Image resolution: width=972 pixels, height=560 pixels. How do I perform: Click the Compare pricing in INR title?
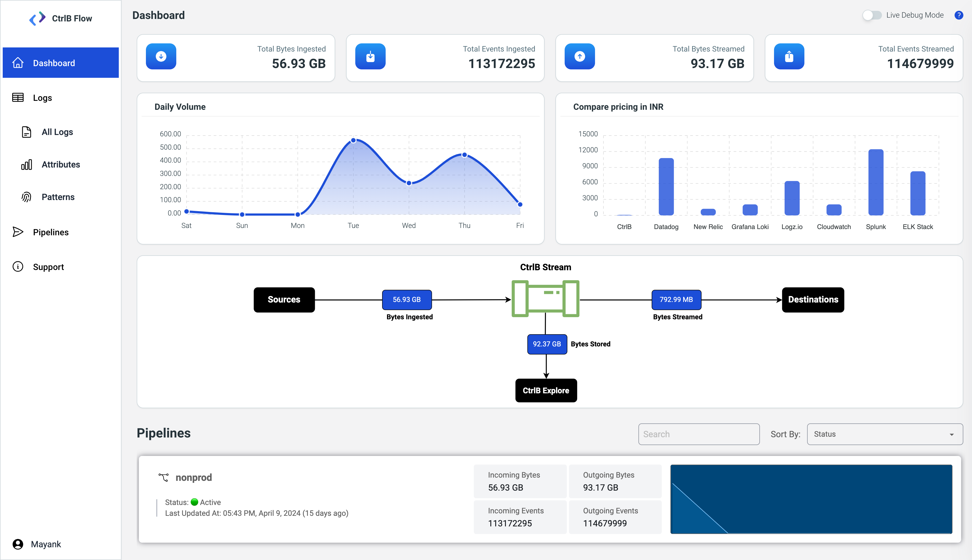(618, 107)
